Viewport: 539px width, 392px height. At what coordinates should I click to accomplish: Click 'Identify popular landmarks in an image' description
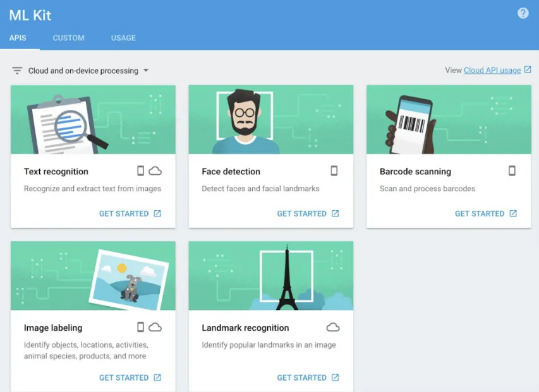click(269, 345)
